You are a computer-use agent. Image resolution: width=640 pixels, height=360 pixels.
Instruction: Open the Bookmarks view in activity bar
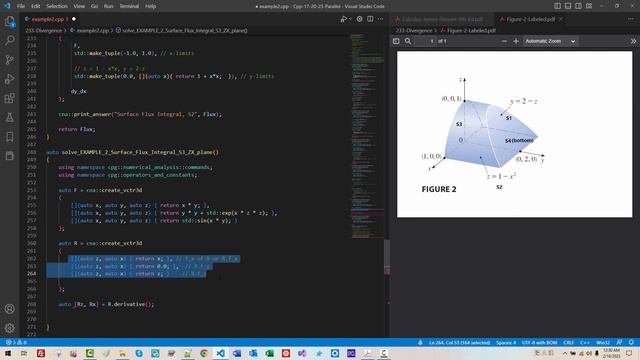tap(9, 136)
